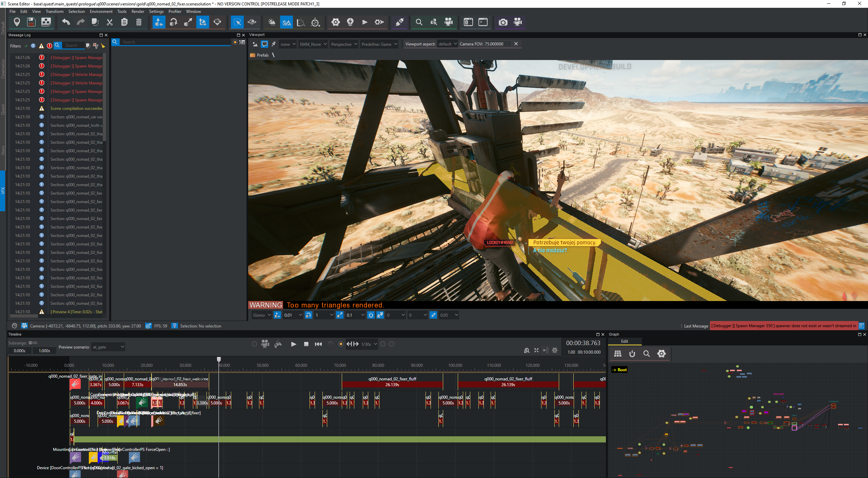The image size is (868, 478).
Task: Open the Predefine: Game dropdown
Action: (x=379, y=44)
